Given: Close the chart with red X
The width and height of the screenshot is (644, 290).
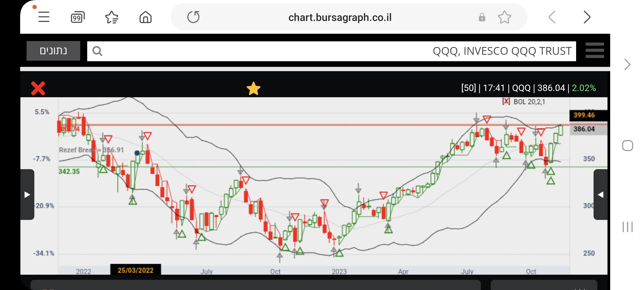Looking at the screenshot, I should [38, 88].
